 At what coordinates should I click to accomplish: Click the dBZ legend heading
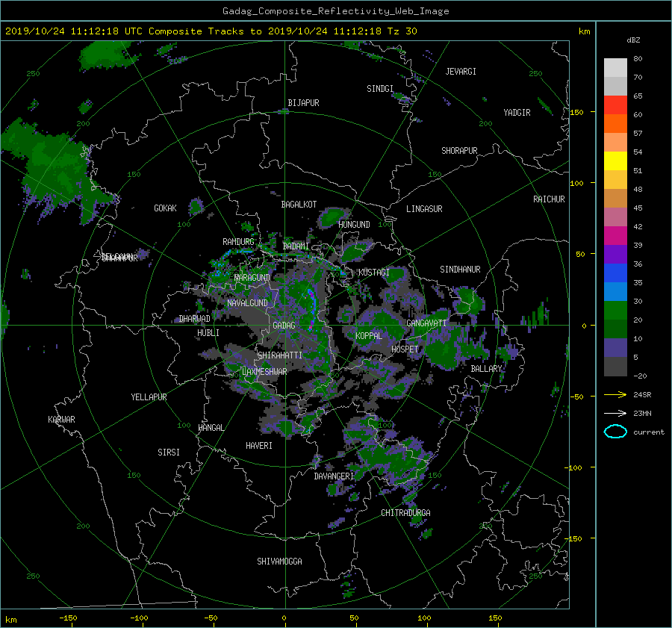tap(633, 40)
